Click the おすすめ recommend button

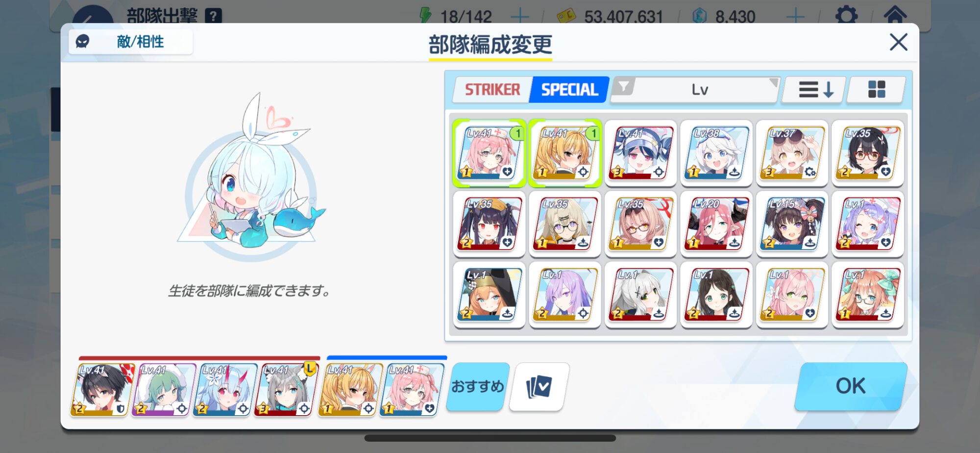[x=478, y=387]
